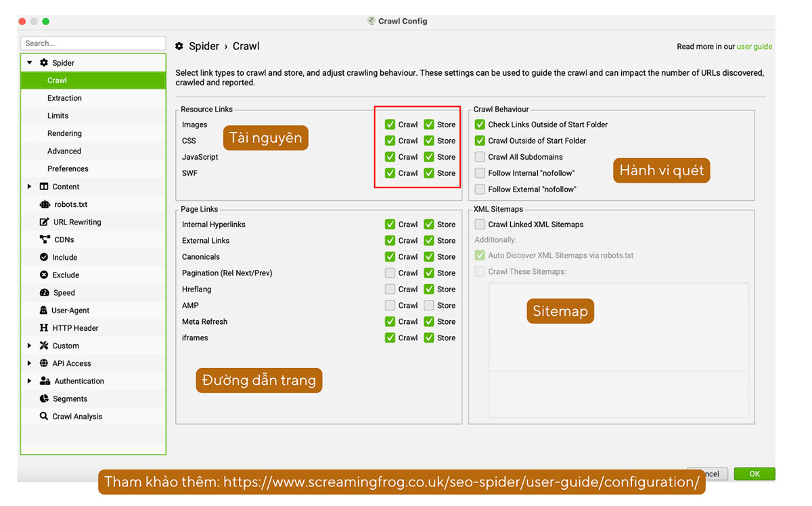This screenshot has height=506, width=812.
Task: Select the Crawl item under Spider
Action: [x=93, y=80]
